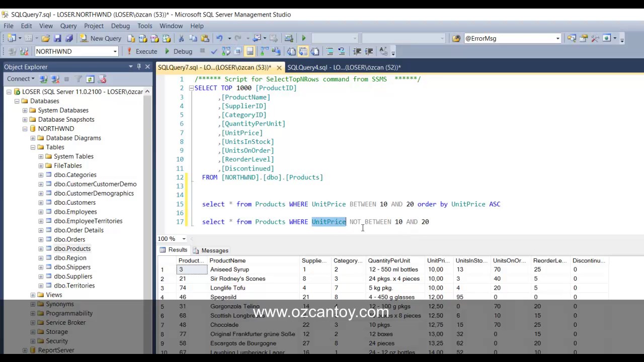This screenshot has width=644, height=362.
Task: Click the Copy icon in the toolbar
Action: coord(193,38)
